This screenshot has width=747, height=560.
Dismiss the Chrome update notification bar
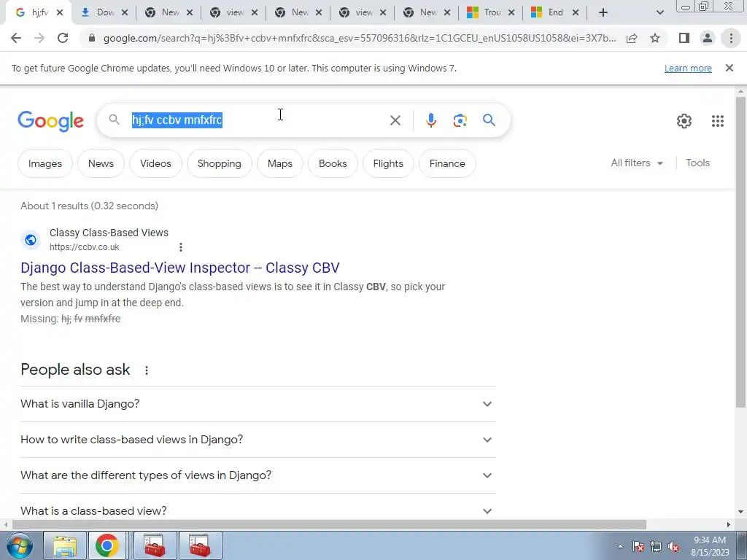click(729, 68)
